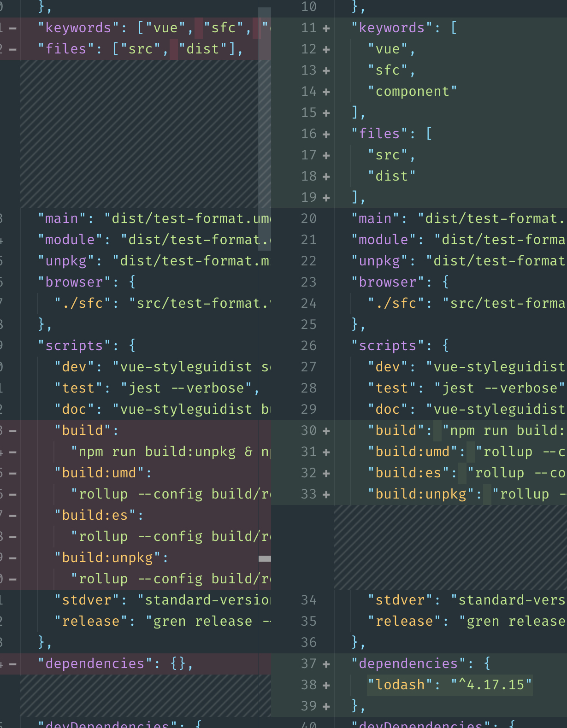
Task: Click the plus marker on line 31
Action: (326, 452)
